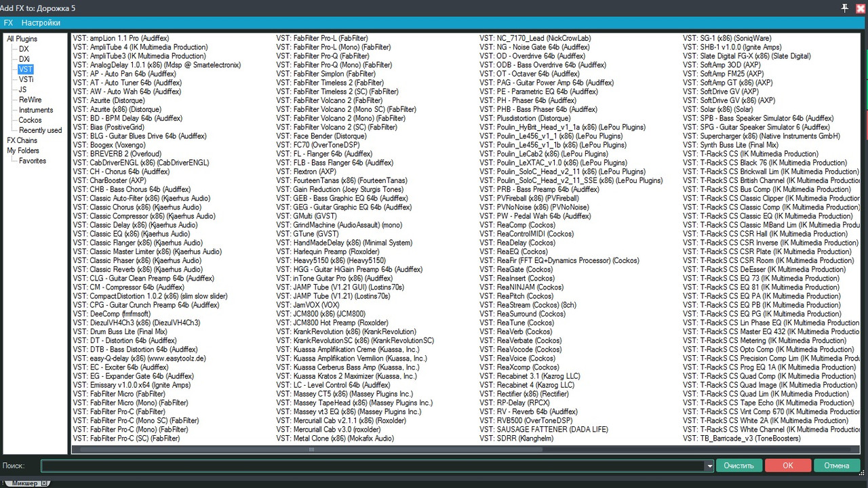Screen dimensions: 868x488
Task: Click the Поиск search input field
Action: (x=372, y=466)
